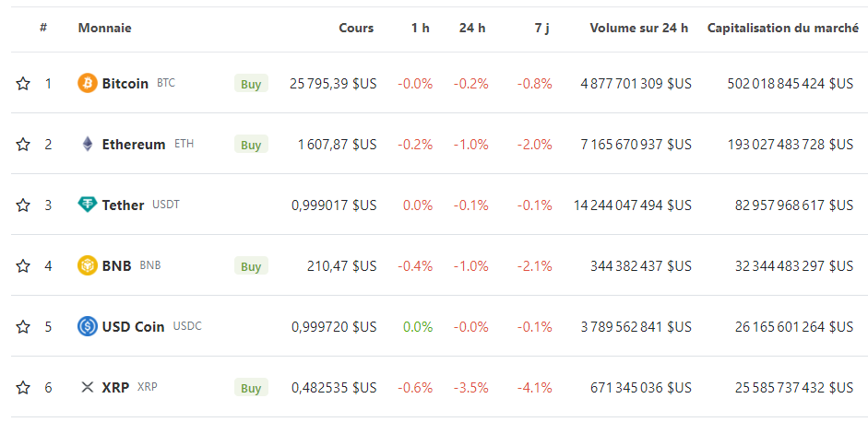The width and height of the screenshot is (868, 422).
Task: Star BNB as a favorite
Action: [23, 266]
